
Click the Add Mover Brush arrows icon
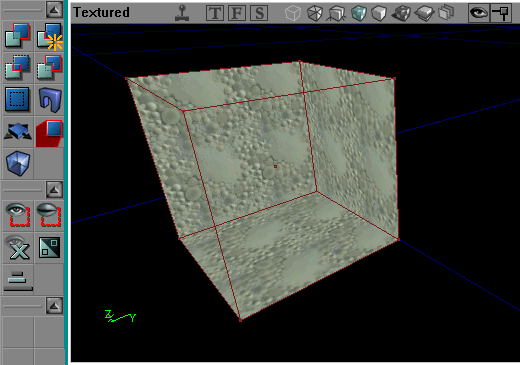click(18, 131)
